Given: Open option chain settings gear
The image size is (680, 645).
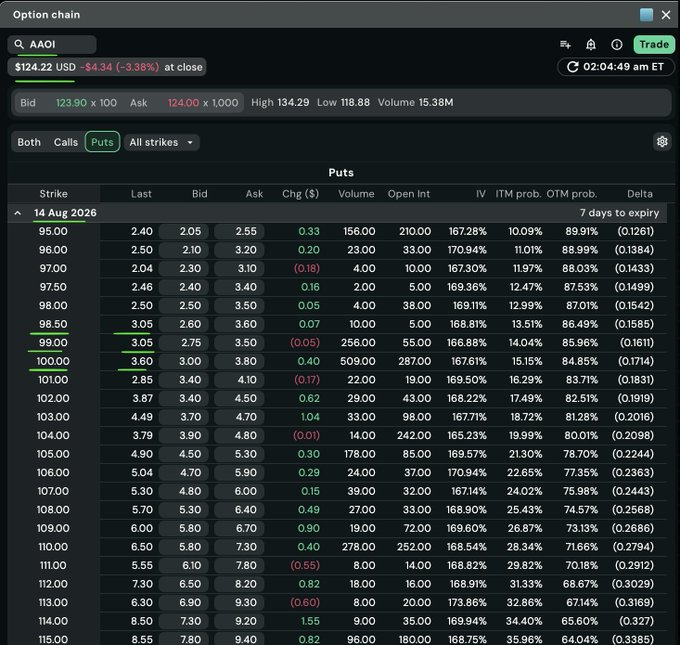Looking at the screenshot, I should click(662, 142).
